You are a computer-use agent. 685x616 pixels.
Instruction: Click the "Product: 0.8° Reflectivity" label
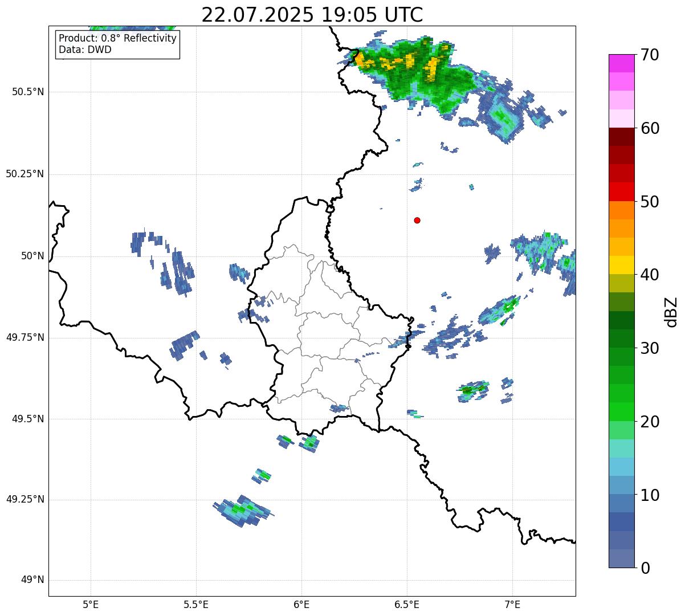[118, 38]
